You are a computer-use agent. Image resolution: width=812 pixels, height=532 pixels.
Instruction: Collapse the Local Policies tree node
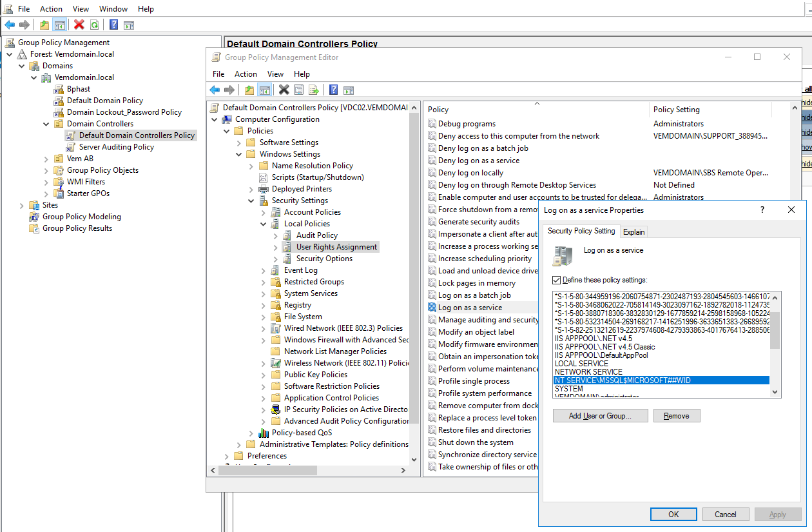pos(264,224)
